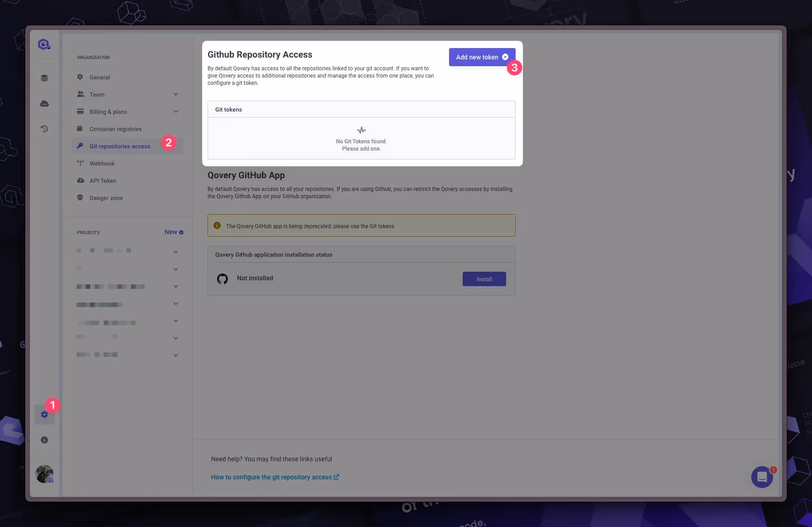812x527 pixels.
Task: Open the support chat bubble widget
Action: [x=762, y=477]
